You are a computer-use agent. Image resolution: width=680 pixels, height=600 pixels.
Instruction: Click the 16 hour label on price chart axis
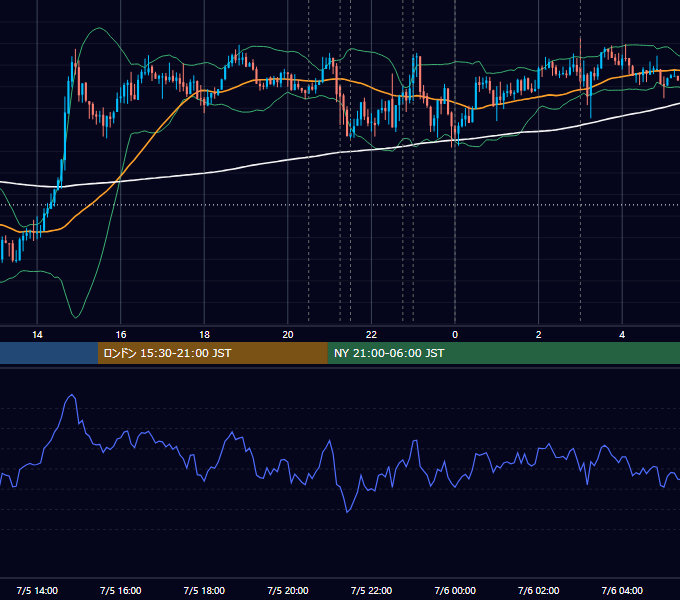(121, 335)
